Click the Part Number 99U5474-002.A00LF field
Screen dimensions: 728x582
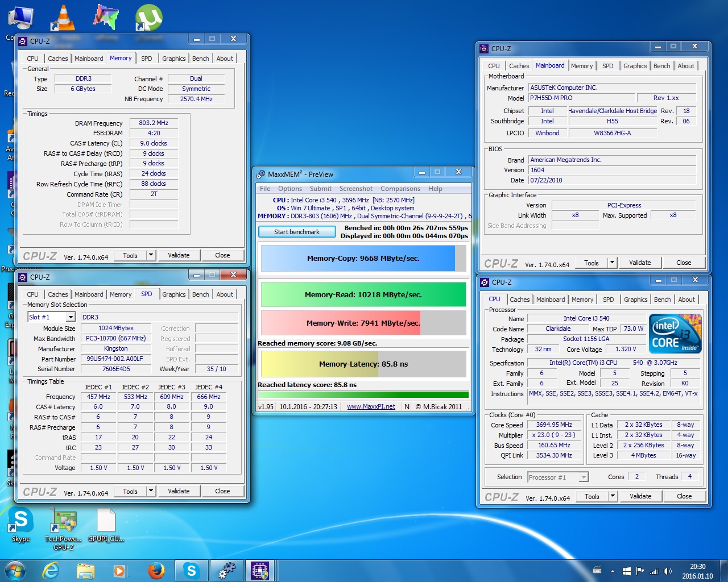tap(116, 359)
